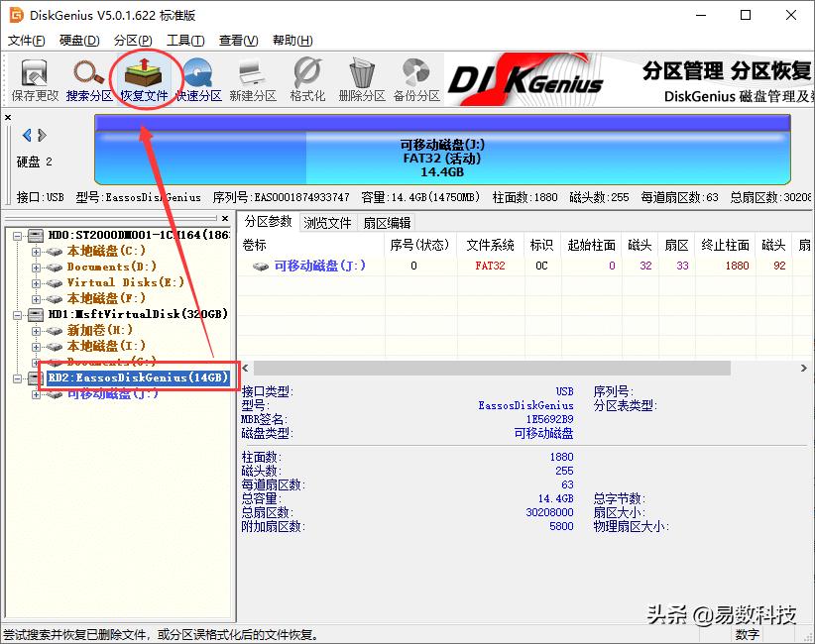Collapse the HD0:ST2000DM001 disk node
This screenshot has width=815, height=644.
(x=18, y=234)
